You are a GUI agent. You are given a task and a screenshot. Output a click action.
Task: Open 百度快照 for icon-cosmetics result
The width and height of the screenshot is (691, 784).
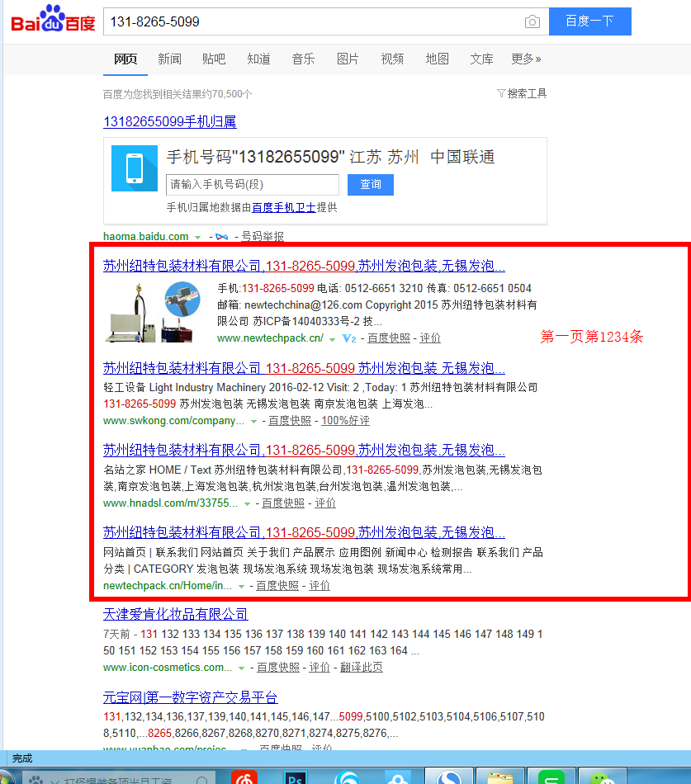point(278,668)
